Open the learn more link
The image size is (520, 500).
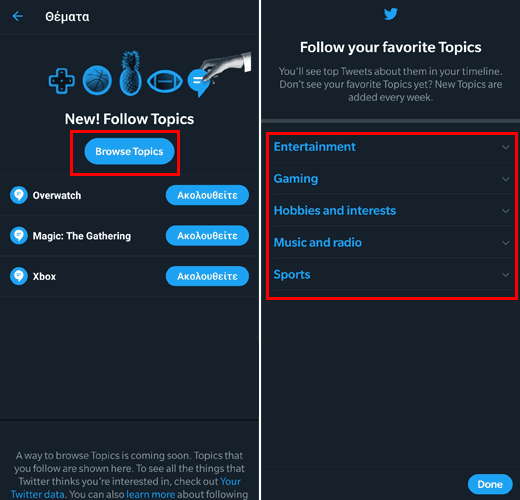click(x=151, y=494)
